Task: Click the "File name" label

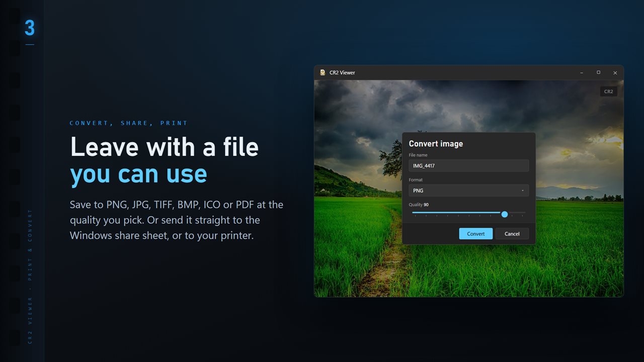Action: click(x=418, y=155)
